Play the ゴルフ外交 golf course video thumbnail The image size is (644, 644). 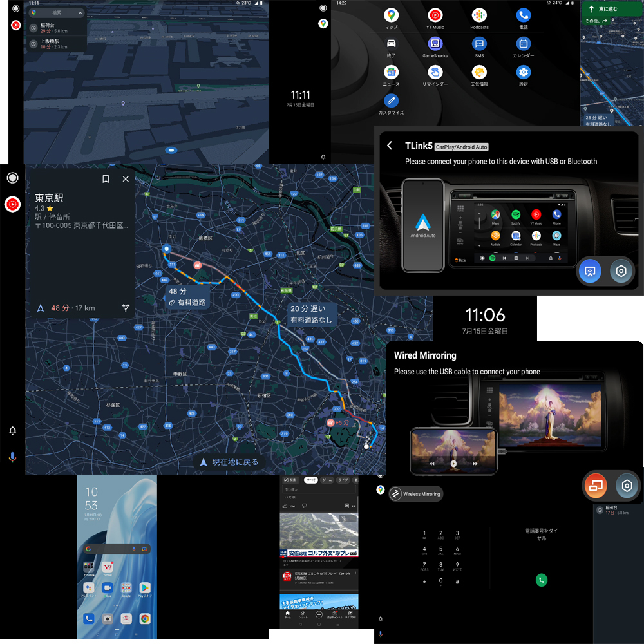click(319, 535)
